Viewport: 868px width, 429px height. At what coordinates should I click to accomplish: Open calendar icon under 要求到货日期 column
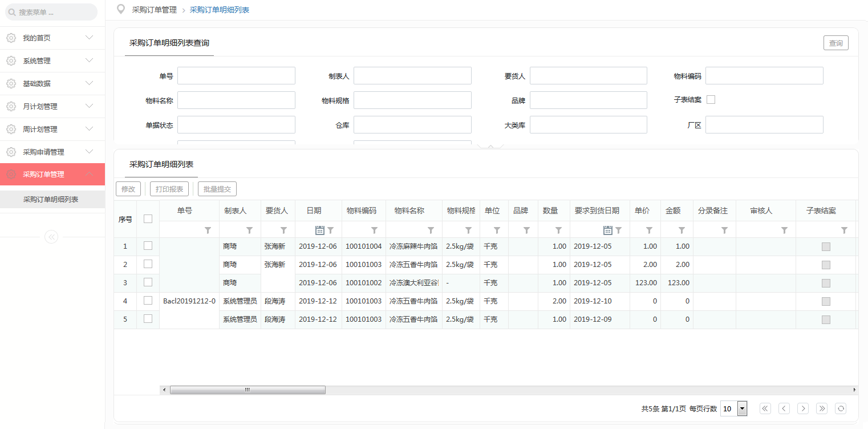(608, 230)
